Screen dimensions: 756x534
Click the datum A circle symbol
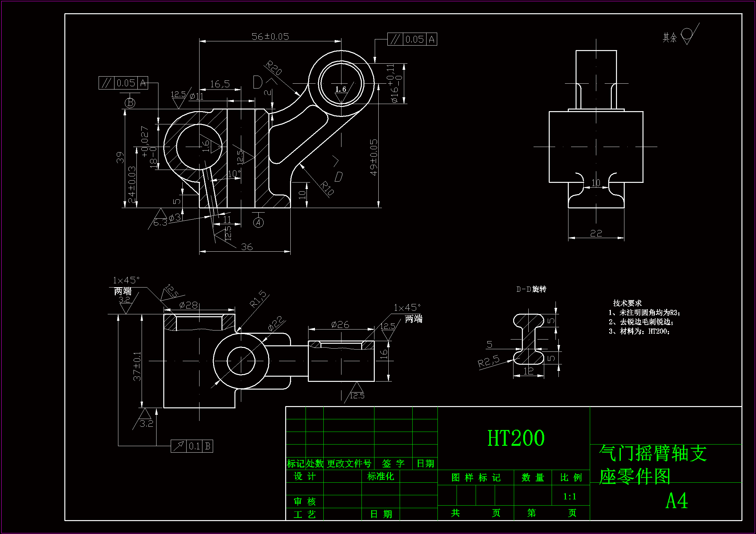pyautogui.click(x=258, y=223)
